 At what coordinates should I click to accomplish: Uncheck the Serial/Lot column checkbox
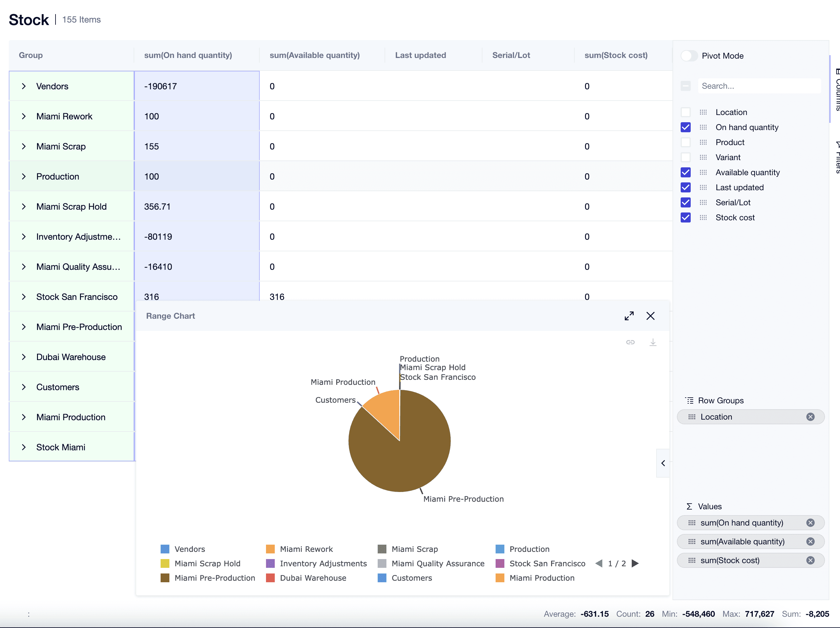pyautogui.click(x=686, y=203)
